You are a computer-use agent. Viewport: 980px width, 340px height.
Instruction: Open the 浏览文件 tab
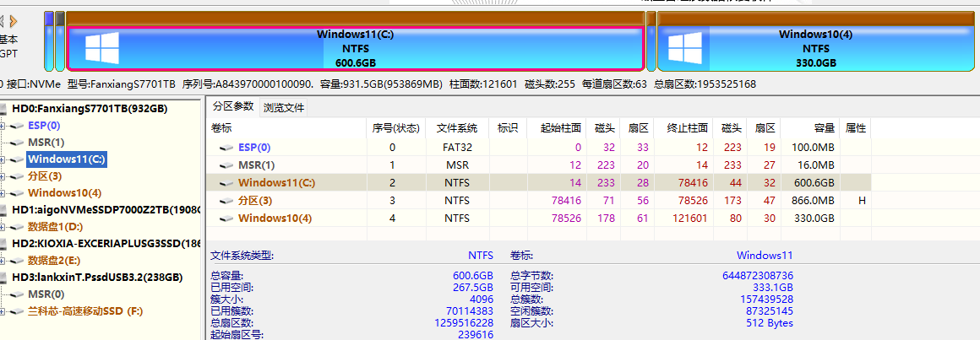[284, 107]
